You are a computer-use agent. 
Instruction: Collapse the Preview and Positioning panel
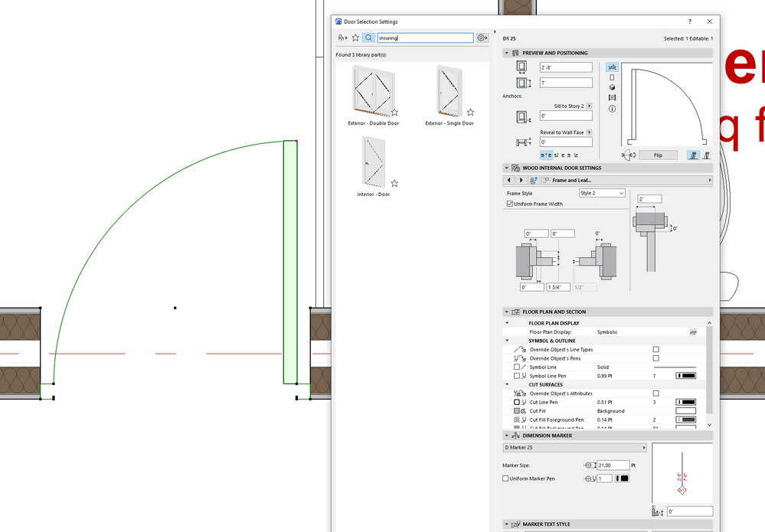[x=505, y=53]
